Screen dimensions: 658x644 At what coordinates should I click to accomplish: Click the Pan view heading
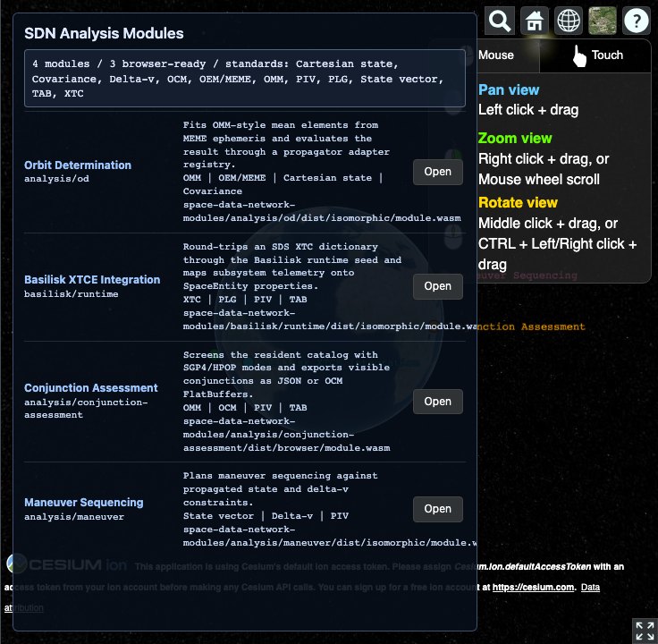point(509,89)
